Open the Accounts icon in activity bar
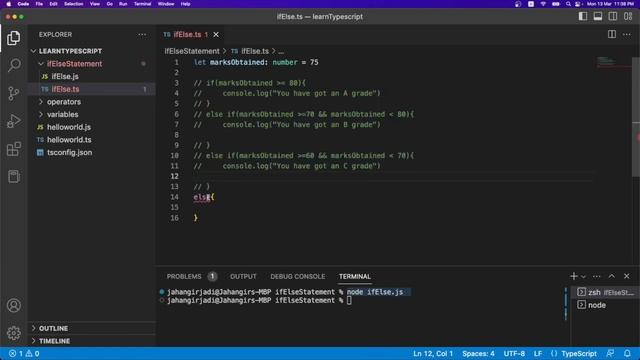This screenshot has height=360, width=640. [13, 305]
